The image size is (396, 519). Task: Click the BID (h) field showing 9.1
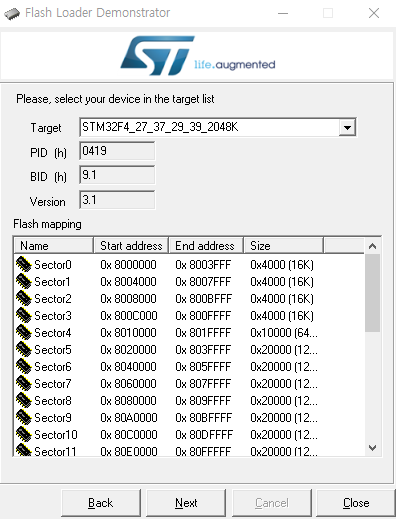tap(117, 175)
